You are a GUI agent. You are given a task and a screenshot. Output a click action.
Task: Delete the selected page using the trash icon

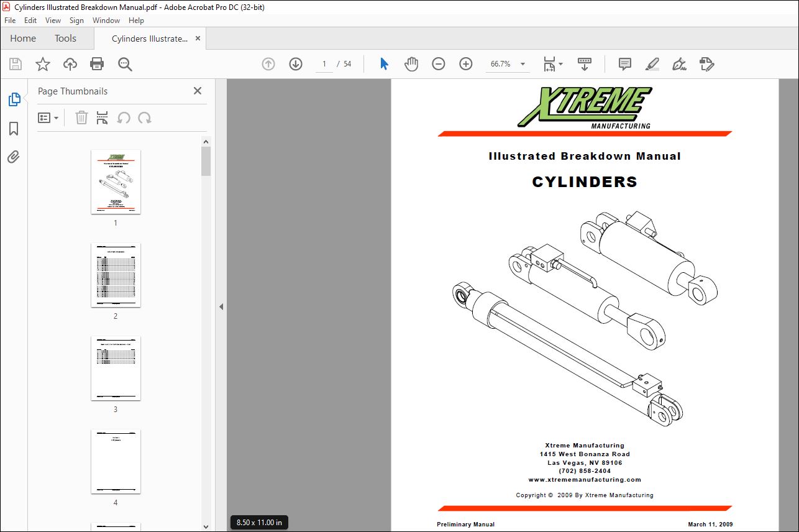[81, 117]
